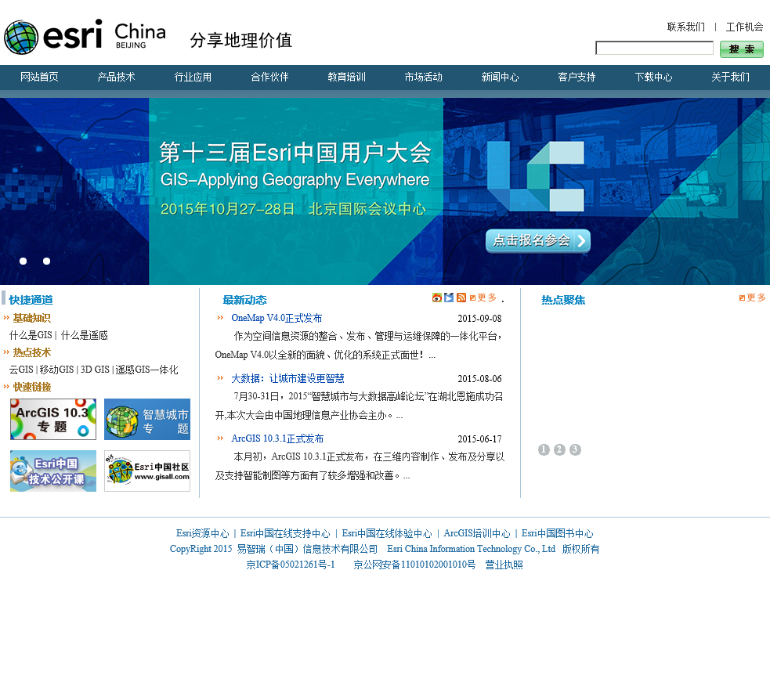770x700 pixels.
Task: Click the green 搜索 button
Action: (x=742, y=49)
